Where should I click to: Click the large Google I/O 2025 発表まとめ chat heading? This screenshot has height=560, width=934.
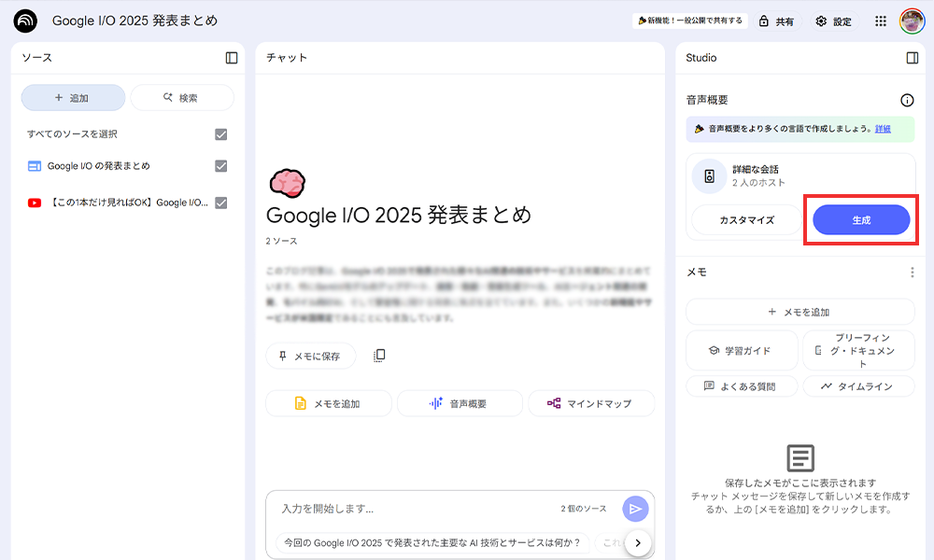click(x=399, y=215)
